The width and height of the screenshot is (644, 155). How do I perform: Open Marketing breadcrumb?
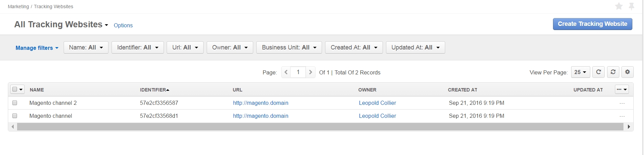pos(18,6)
